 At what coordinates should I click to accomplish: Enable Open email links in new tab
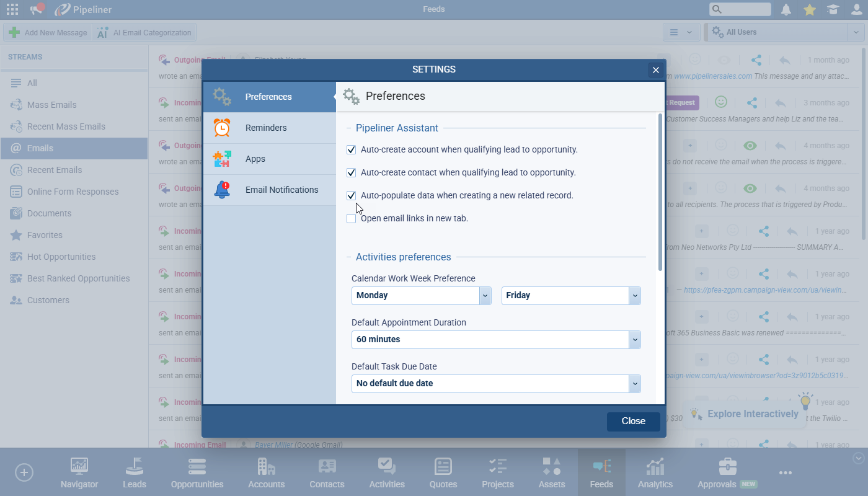click(352, 219)
